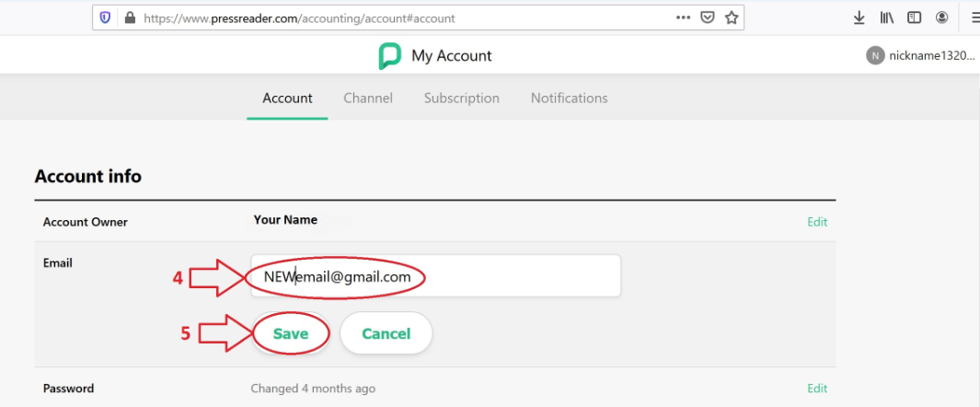Viewport: 980px width, 407px height.
Task: Edit the Account Owner name
Action: pyautogui.click(x=817, y=222)
